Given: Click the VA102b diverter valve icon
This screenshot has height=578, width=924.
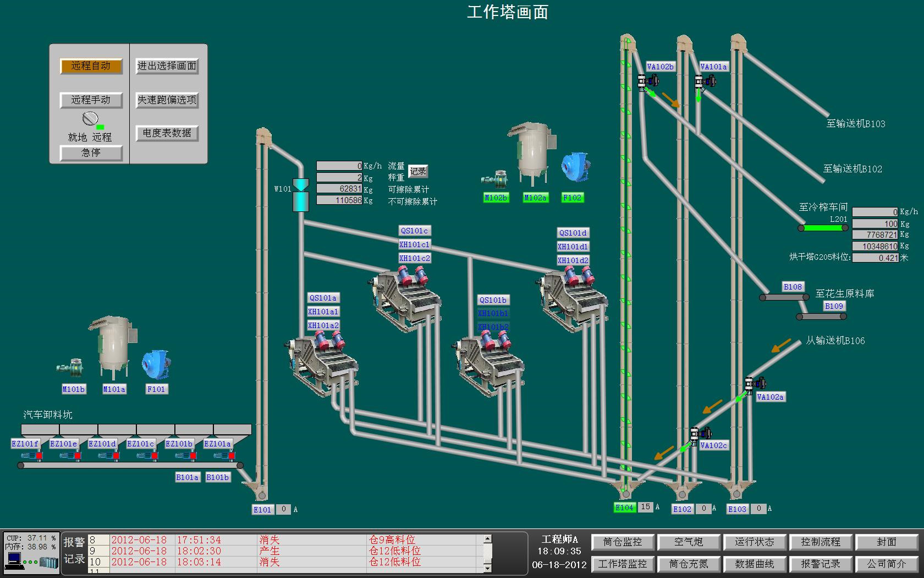Looking at the screenshot, I should pyautogui.click(x=647, y=81).
